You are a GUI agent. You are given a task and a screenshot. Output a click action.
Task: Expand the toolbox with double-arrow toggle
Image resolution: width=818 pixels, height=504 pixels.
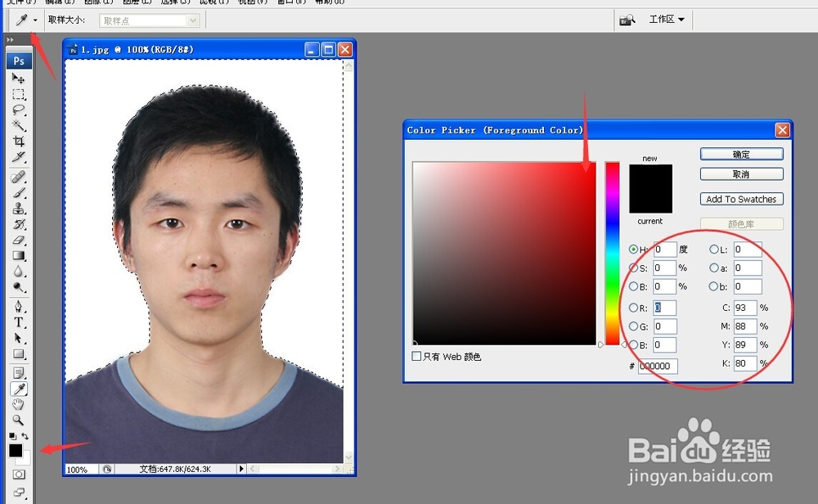(10, 39)
